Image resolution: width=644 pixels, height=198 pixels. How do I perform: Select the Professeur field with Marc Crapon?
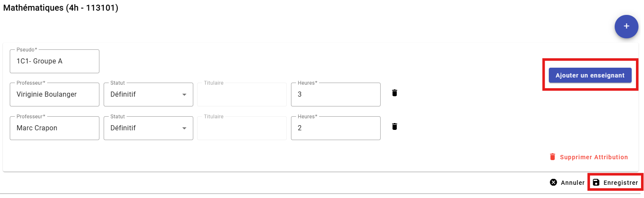54,128
